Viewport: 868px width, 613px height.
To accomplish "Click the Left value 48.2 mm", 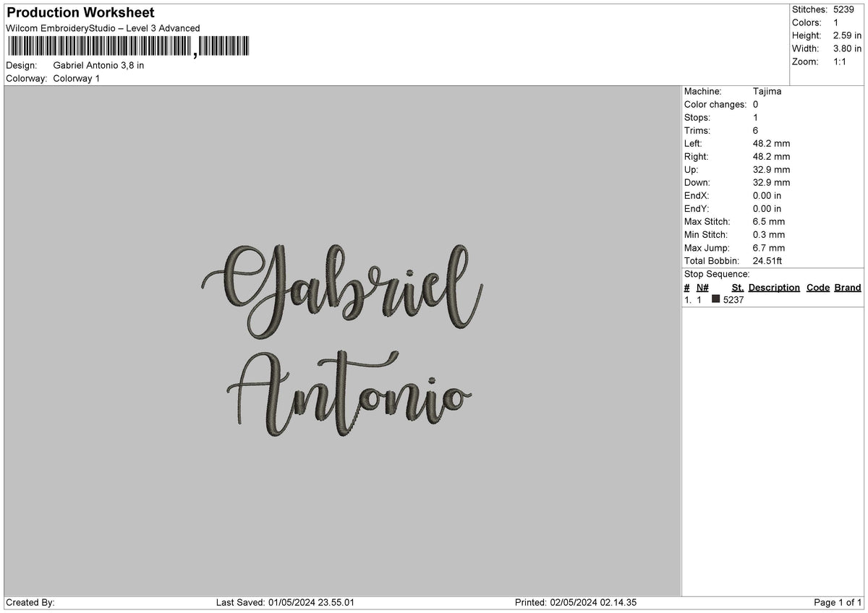I will coord(771,143).
